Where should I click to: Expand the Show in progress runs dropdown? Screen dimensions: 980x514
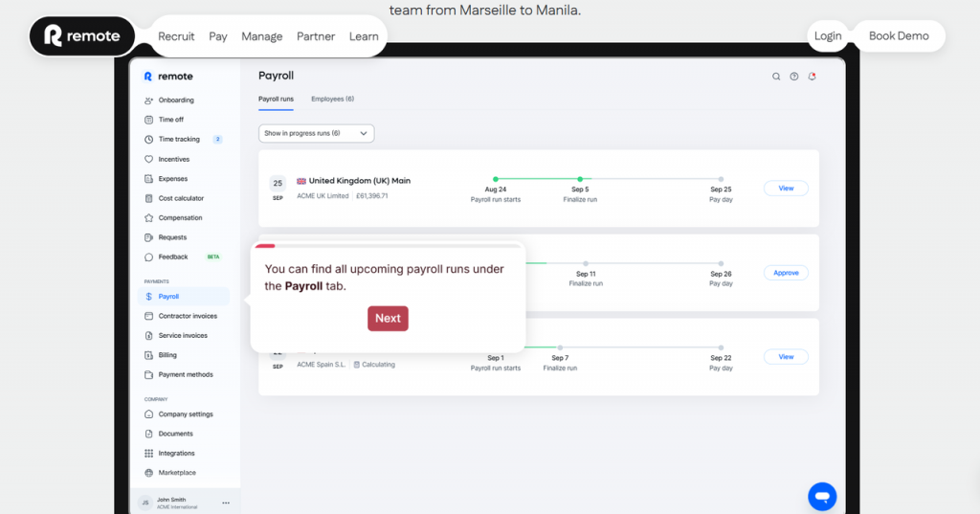[x=316, y=133]
